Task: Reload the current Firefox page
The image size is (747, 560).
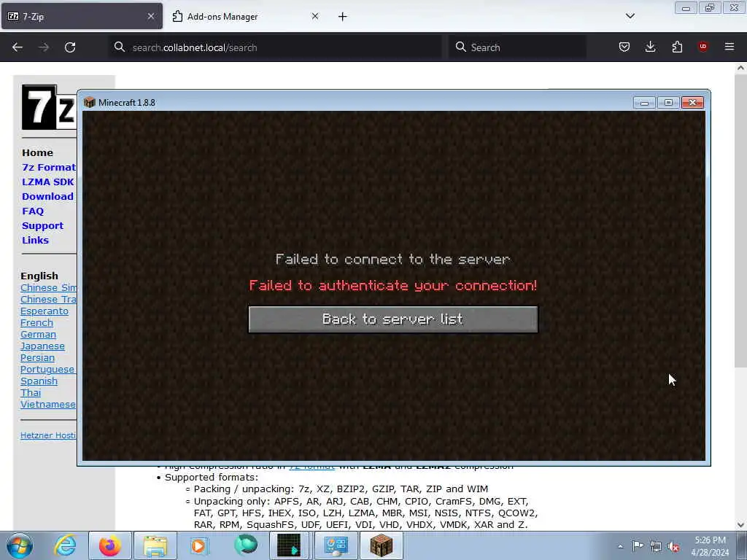Action: [x=70, y=47]
